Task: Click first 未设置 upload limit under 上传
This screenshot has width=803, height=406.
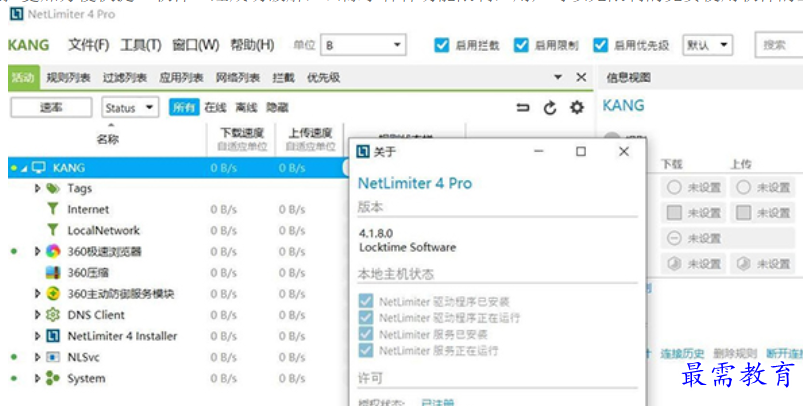Action: (763, 187)
